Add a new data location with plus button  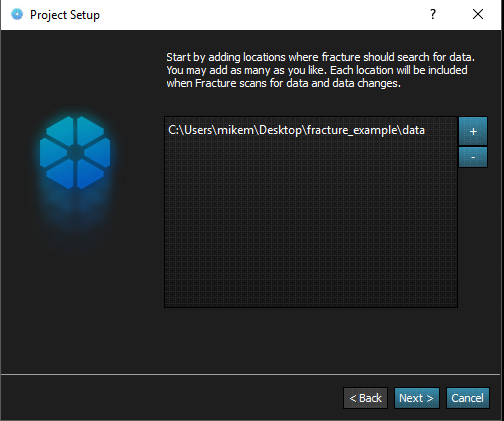(x=473, y=131)
